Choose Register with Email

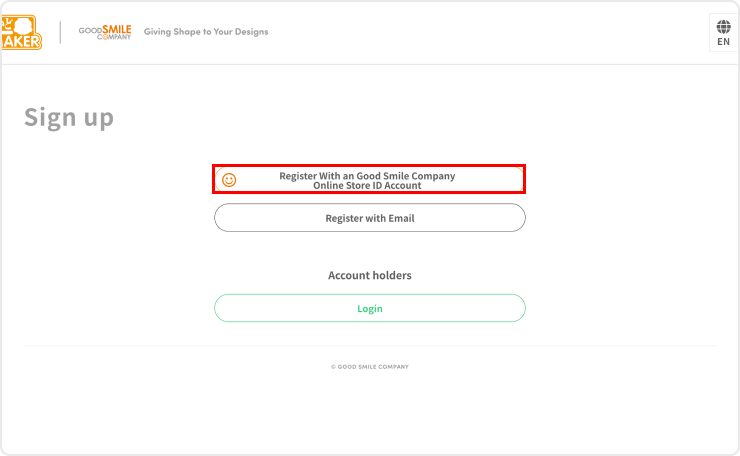369,218
